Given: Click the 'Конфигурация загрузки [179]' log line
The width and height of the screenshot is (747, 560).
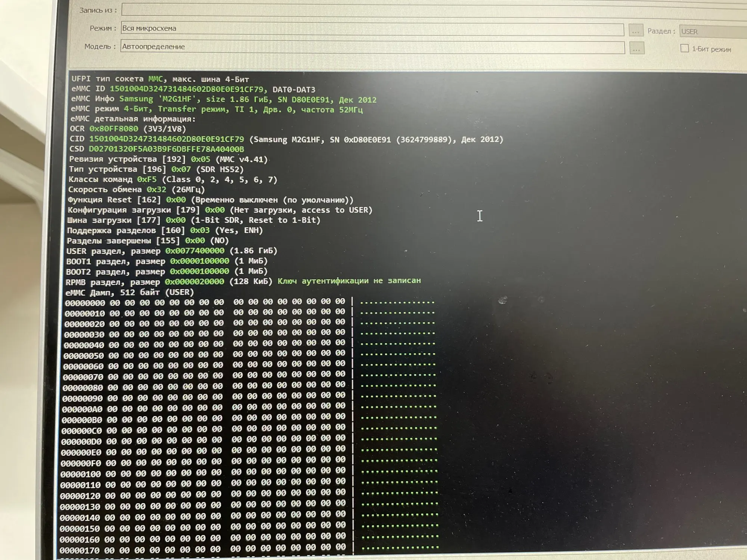Looking at the screenshot, I should click(x=220, y=210).
